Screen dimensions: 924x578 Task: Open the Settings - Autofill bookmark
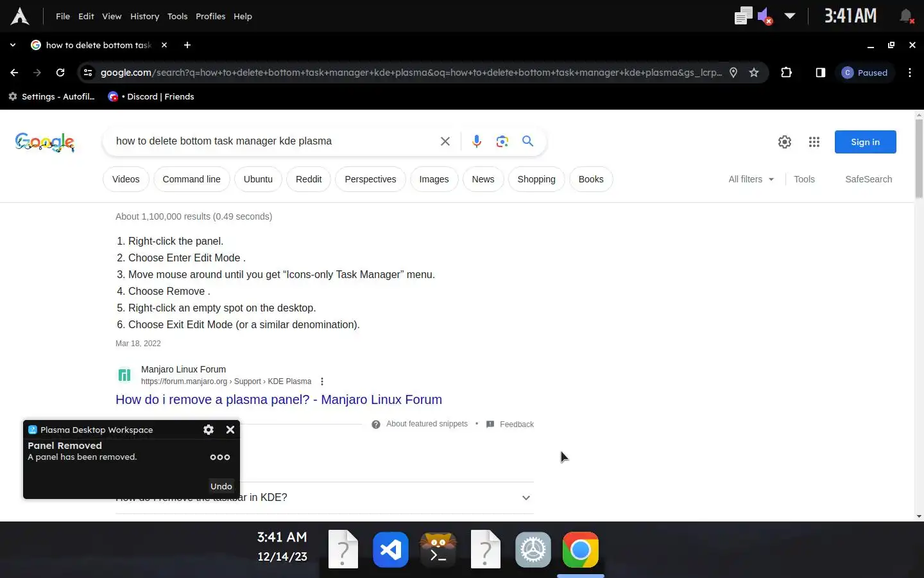click(x=51, y=96)
